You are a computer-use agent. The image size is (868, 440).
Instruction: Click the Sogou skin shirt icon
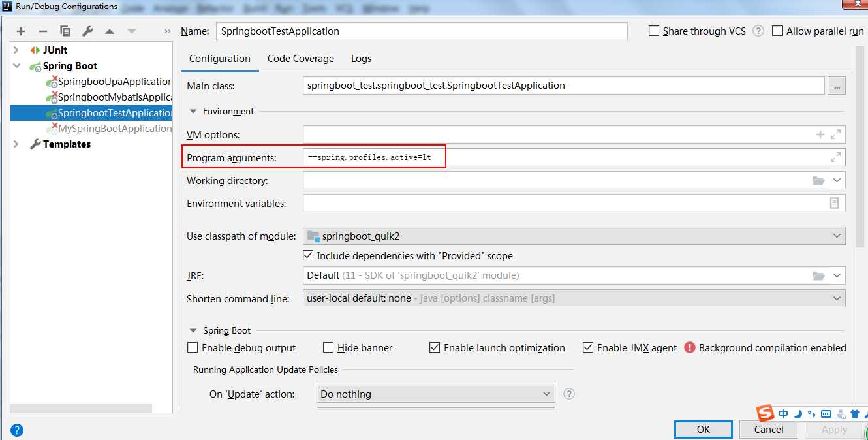[854, 413]
